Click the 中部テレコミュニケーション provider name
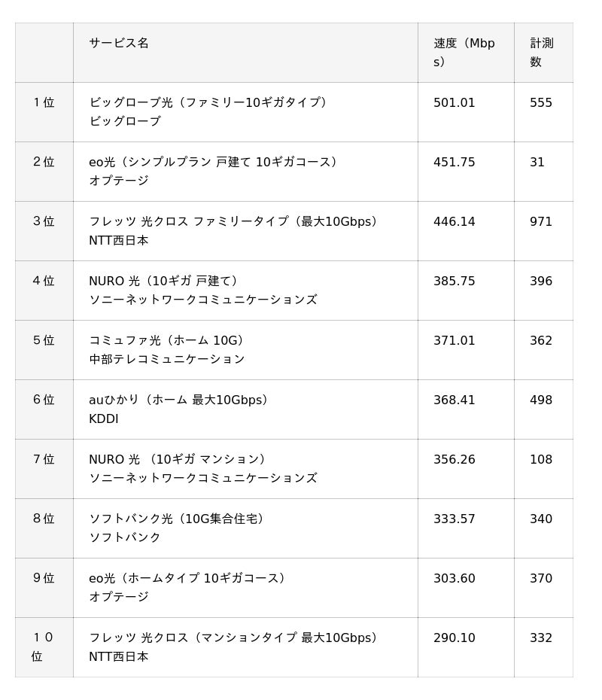Image resolution: width=602 pixels, height=700 pixels. coord(167,359)
